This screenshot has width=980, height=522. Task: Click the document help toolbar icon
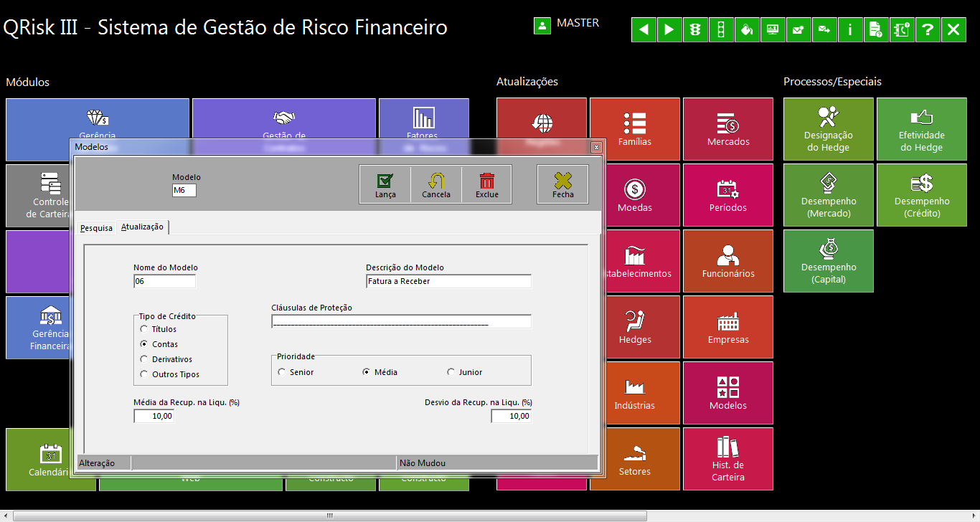pos(876,29)
